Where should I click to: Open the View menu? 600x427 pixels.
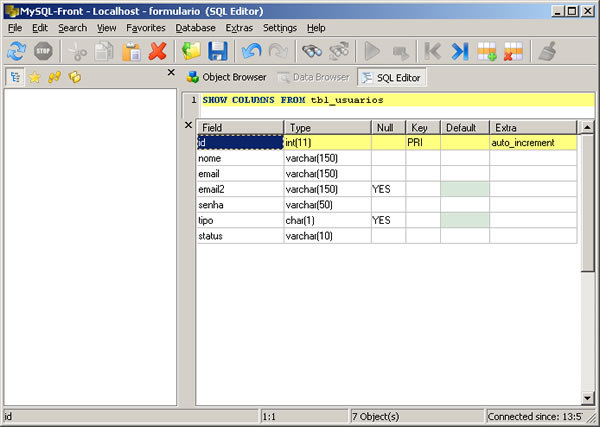point(106,28)
